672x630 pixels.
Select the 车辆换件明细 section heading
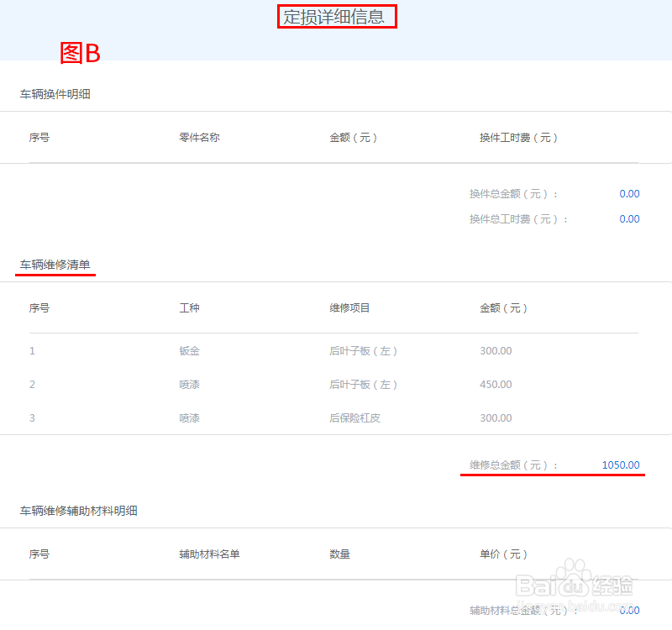[55, 94]
